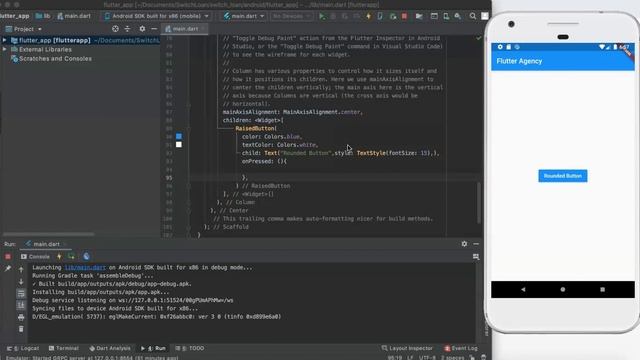Click hot reload lightning icon in Run console toolbar

(59, 256)
